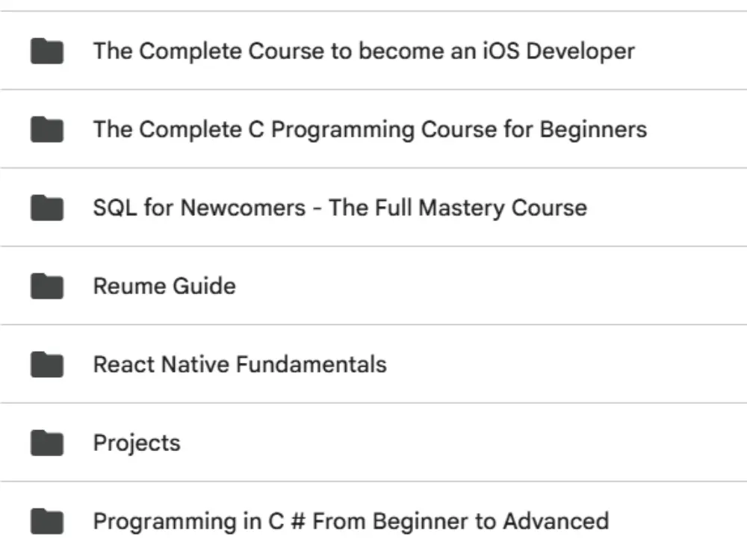Screen dimensions: 747x560
Task: Click the folder icon beside iOS Developer course
Action: click(46, 52)
